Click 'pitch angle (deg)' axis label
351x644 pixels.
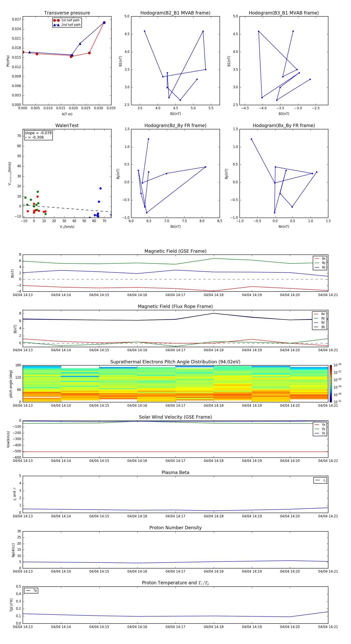pos(11,383)
